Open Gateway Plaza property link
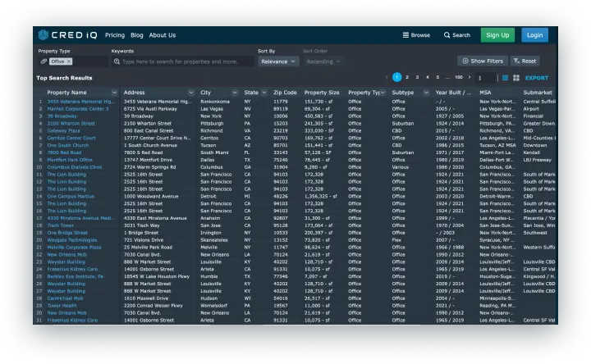 click(63, 130)
